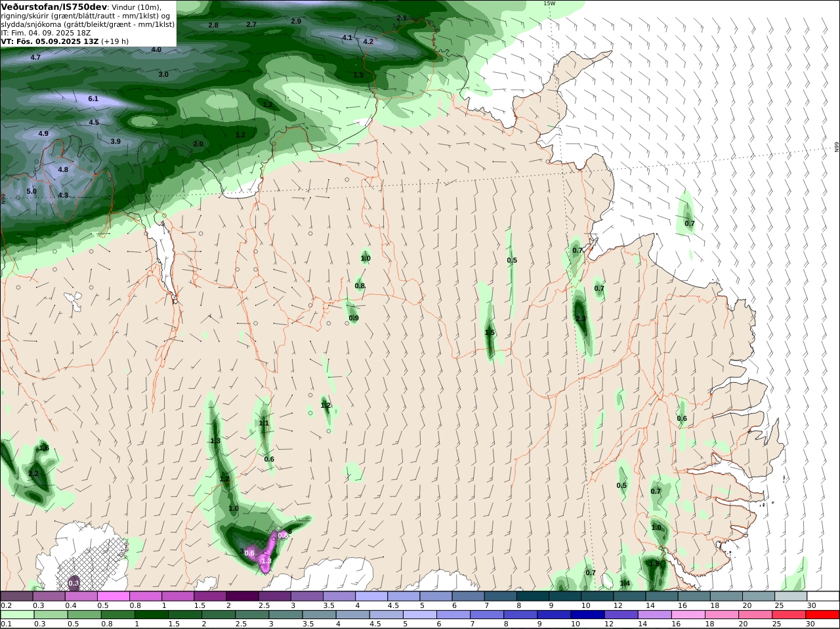Click the 0.4 label in top legend row

[x=70, y=605]
